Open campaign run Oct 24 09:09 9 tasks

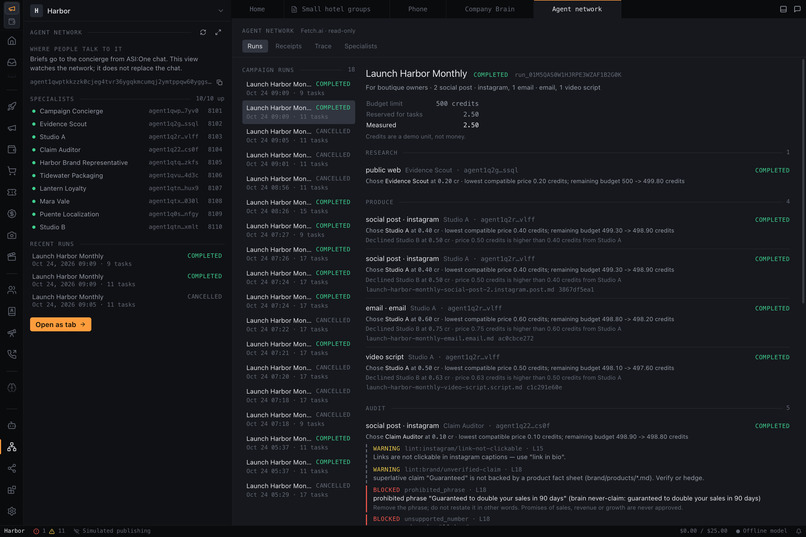pos(298,88)
